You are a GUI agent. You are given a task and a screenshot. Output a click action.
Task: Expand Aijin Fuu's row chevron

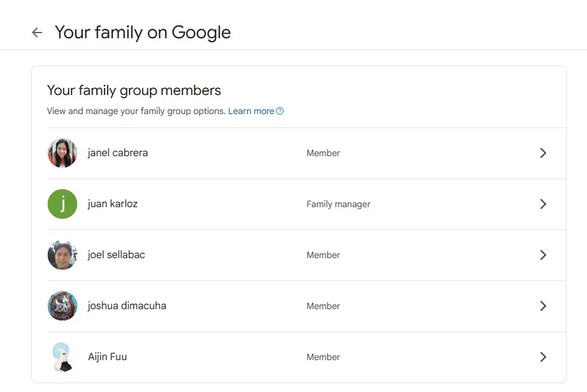(543, 357)
